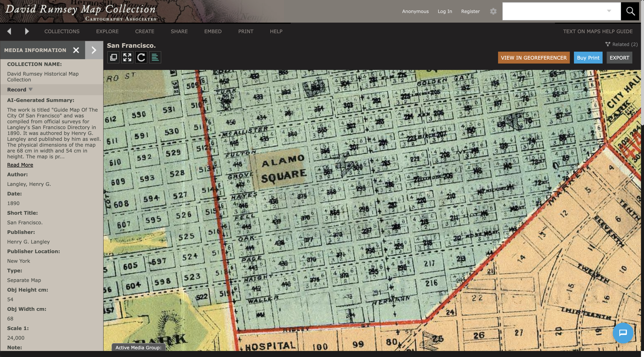Viewport: 644px width, 357px height.
Task: Rotate the map with the refresh icon
Action: [141, 57]
